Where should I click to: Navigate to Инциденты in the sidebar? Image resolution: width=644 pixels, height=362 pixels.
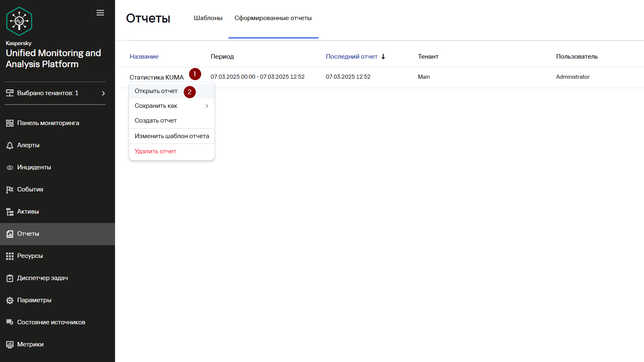57,167
